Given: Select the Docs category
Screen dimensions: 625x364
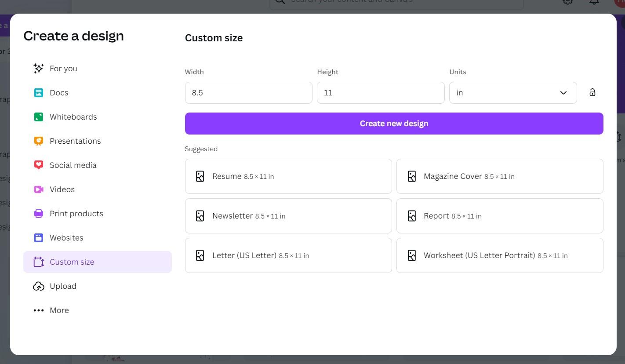Looking at the screenshot, I should point(98,93).
